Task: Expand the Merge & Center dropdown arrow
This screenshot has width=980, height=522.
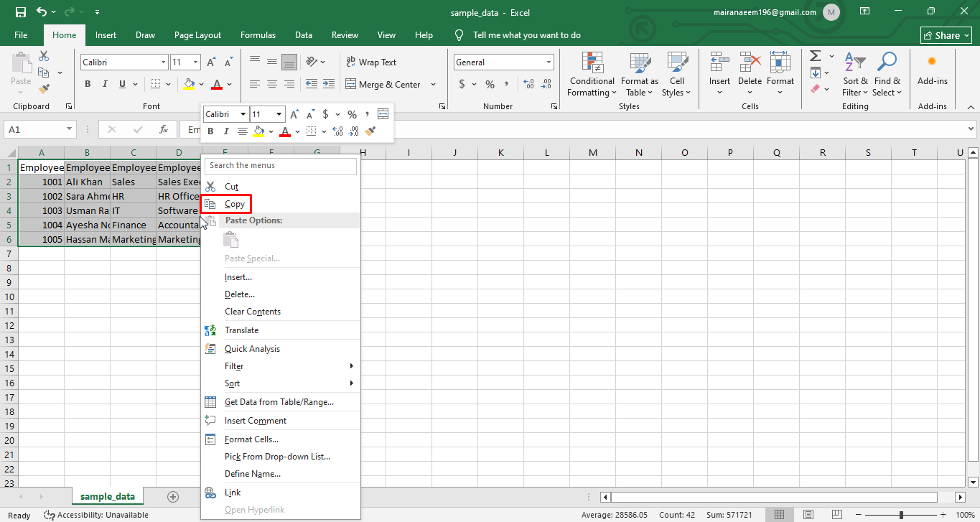Action: [x=433, y=84]
